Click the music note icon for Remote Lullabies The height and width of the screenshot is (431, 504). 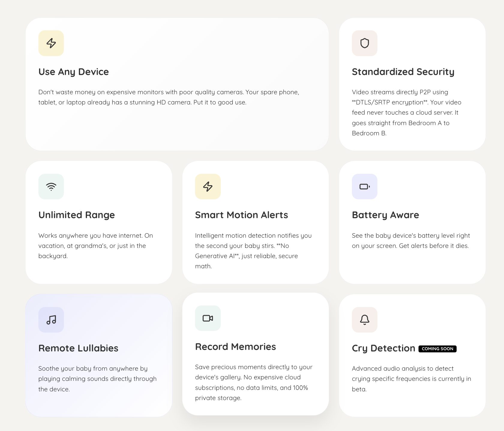(51, 320)
